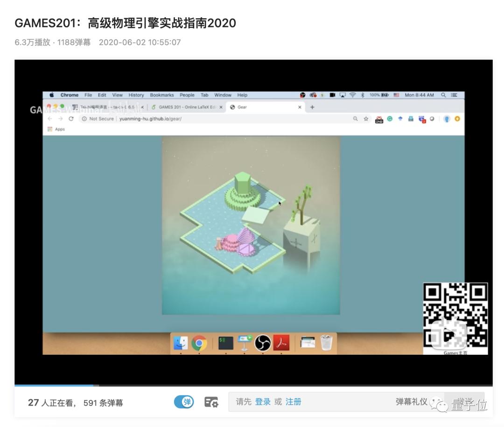Open Finder from the Dock

click(x=181, y=343)
